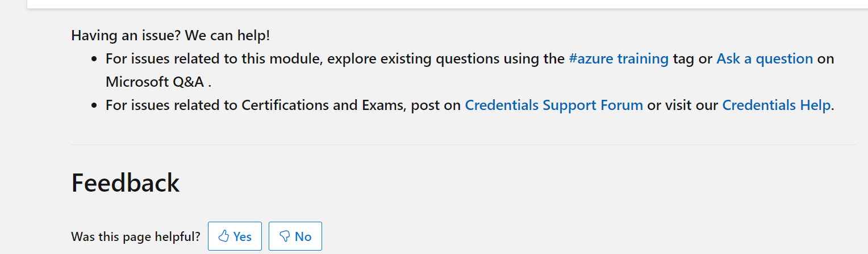Screen dimensions: 868x254
Task: Click "For issues related to this module" text
Action: coord(213,59)
